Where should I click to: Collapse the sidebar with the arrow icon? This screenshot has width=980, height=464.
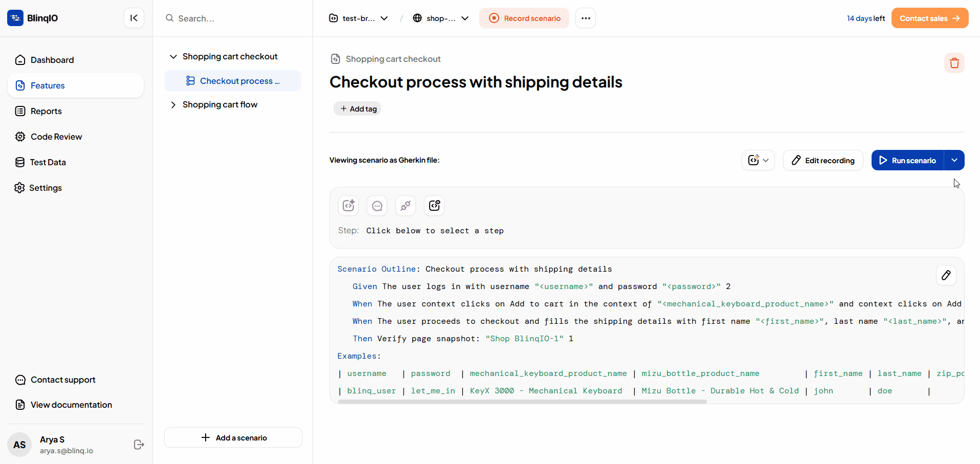point(134,18)
